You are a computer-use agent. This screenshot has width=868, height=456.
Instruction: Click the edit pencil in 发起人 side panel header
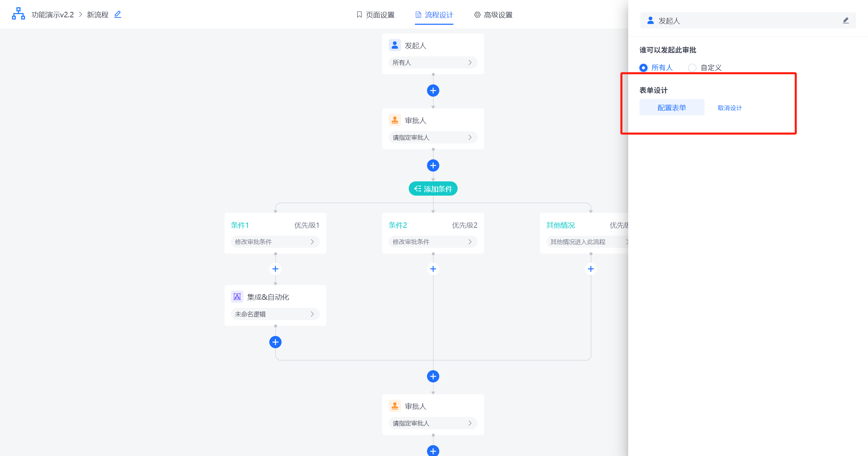[846, 21]
